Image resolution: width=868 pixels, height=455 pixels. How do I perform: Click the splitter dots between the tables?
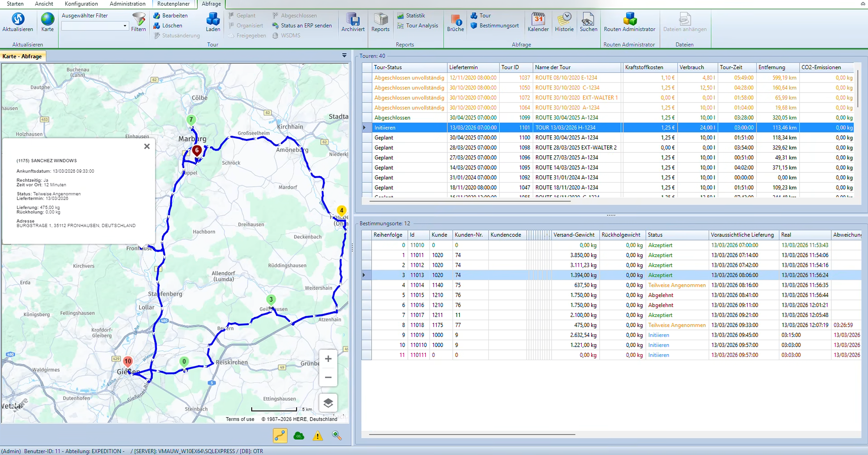point(611,215)
